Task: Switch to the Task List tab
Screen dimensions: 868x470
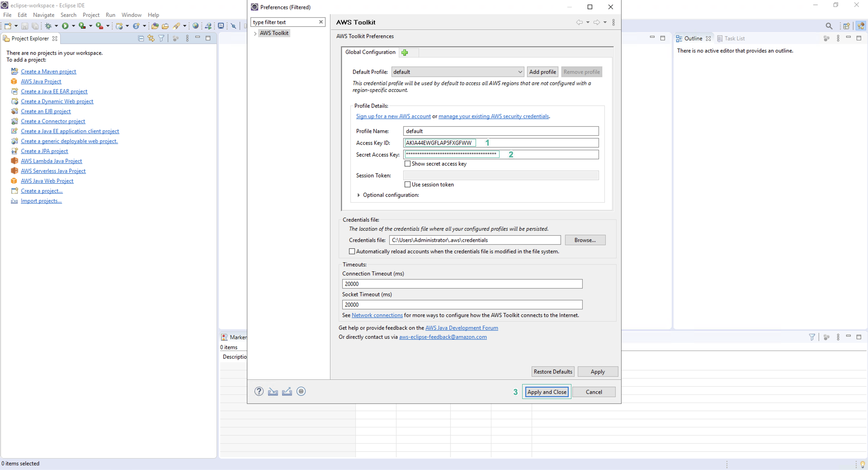Action: 731,38
